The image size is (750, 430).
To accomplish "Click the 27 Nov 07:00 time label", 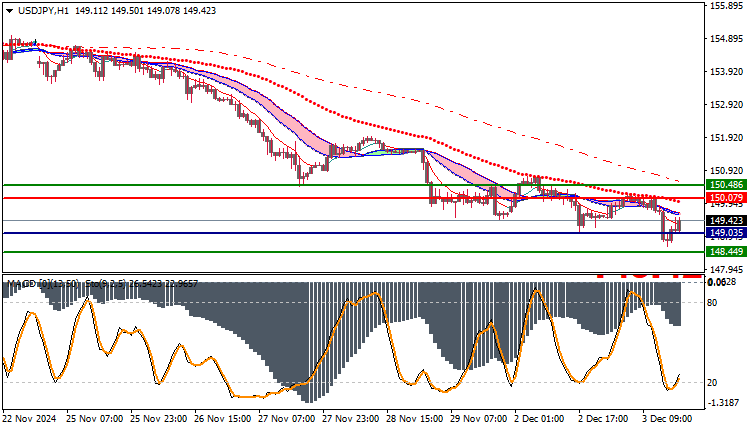I will pos(287,419).
